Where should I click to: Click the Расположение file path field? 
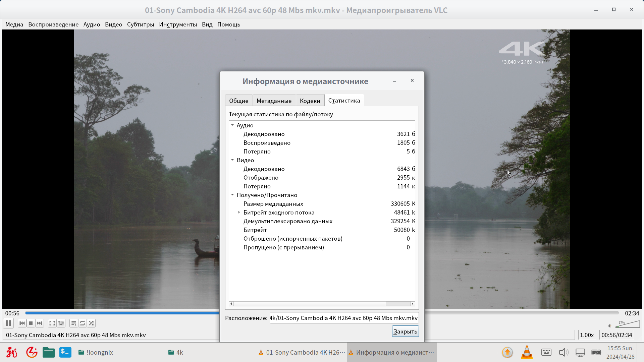point(344,318)
